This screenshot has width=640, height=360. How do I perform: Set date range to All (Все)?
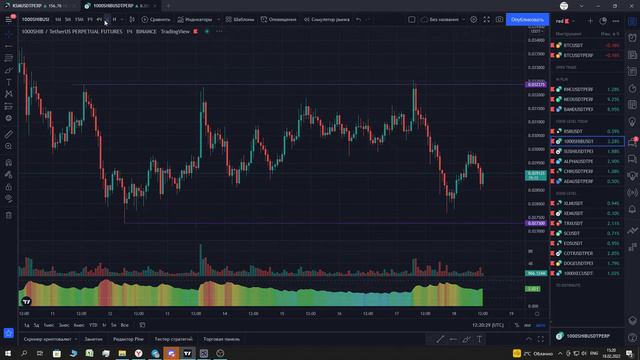click(124, 325)
